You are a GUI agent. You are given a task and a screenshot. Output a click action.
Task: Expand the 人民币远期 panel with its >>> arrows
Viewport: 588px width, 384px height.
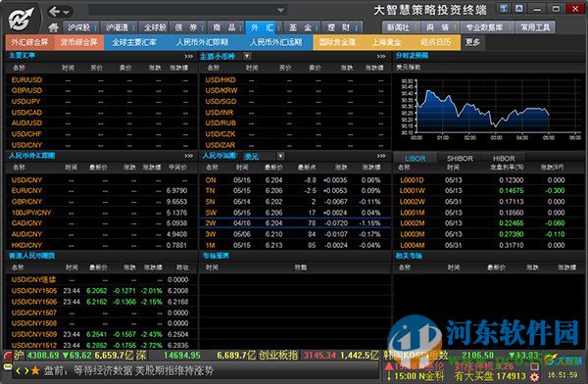point(381,156)
